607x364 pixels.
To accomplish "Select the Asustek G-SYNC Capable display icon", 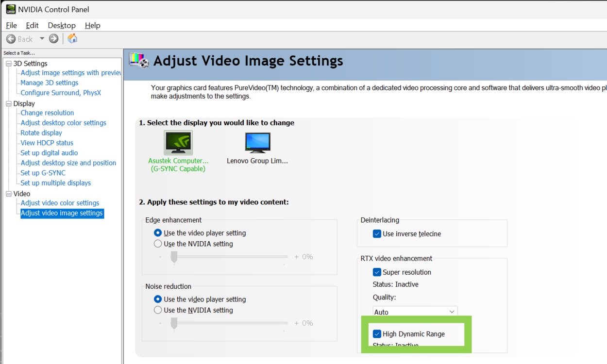I will (179, 143).
